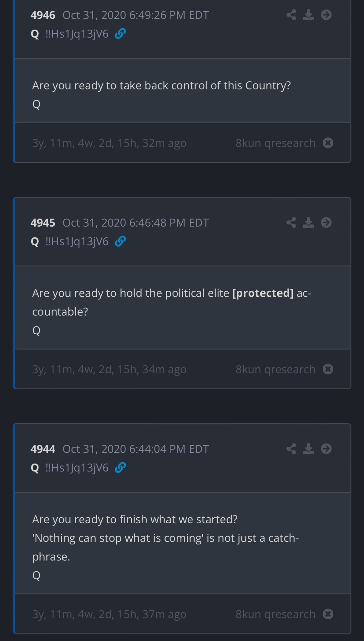
Task: Open post 4946 via arrow icon
Action: pos(326,15)
